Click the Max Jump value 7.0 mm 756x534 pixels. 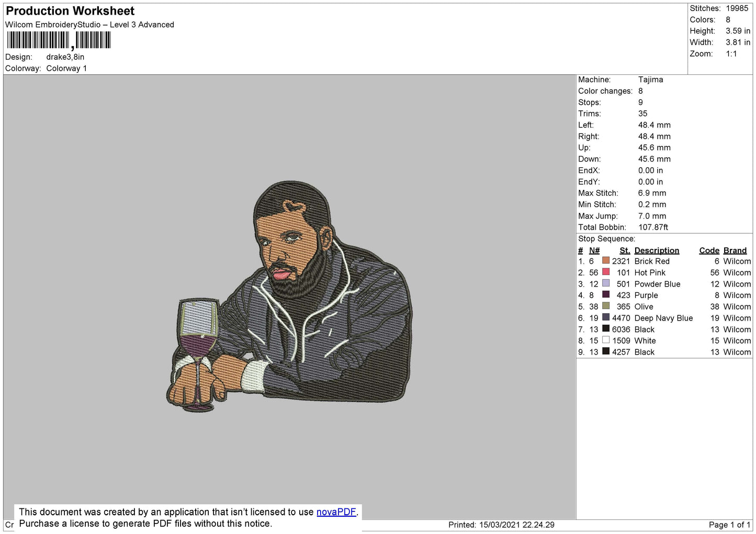(x=652, y=216)
